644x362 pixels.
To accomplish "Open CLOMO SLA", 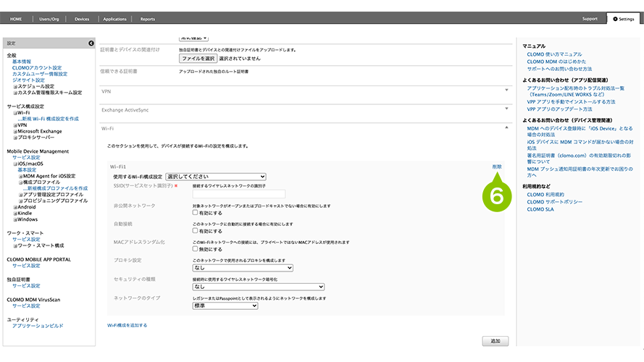I will pos(540,209).
